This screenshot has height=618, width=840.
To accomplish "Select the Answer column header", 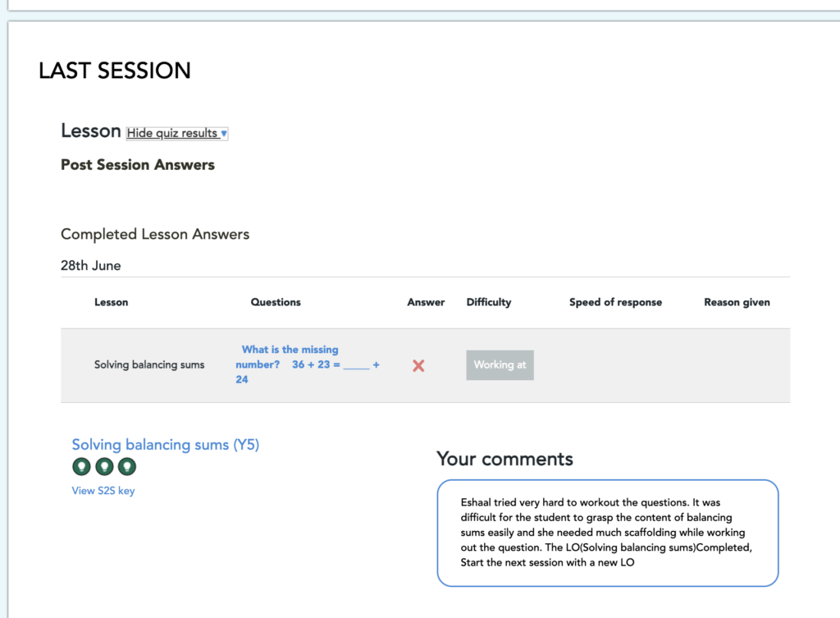I will click(x=426, y=302).
